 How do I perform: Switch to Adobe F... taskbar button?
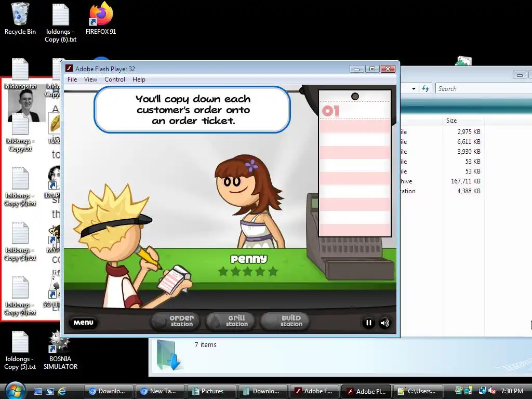point(314,391)
